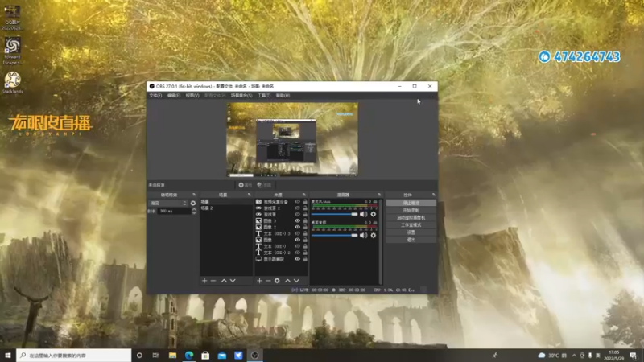The width and height of the screenshot is (644, 362).
Task: Open the Stacklands desktop icon
Action: point(12,83)
